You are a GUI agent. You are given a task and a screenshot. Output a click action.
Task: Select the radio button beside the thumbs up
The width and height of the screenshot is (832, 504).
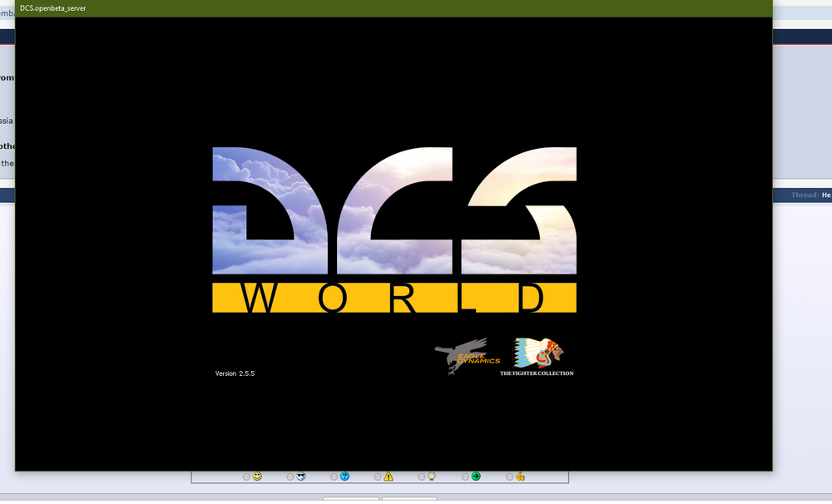(509, 477)
